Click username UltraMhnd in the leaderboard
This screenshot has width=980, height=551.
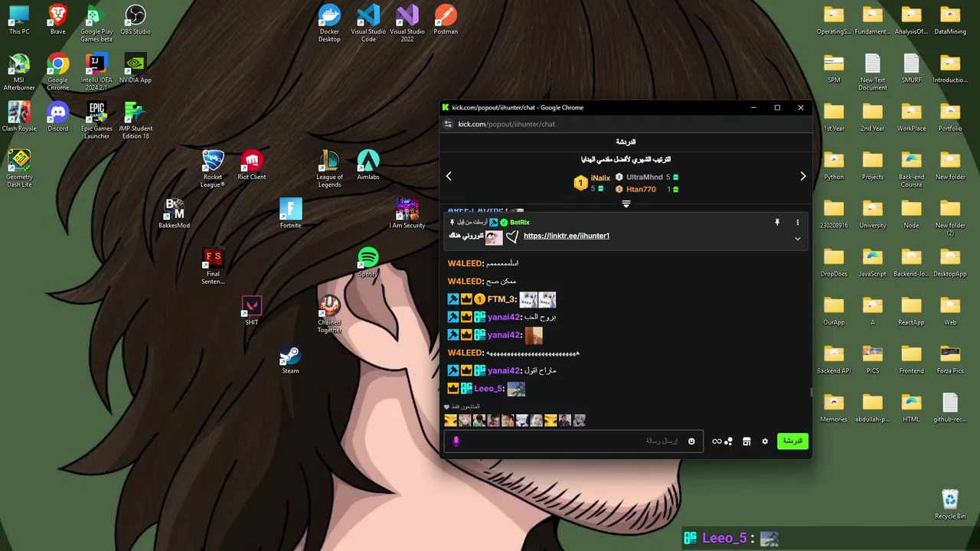645,178
